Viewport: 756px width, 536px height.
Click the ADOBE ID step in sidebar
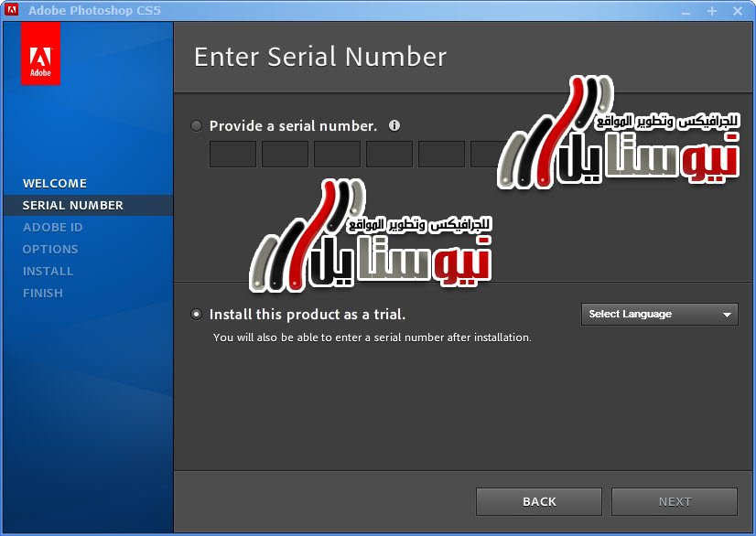[x=52, y=227]
